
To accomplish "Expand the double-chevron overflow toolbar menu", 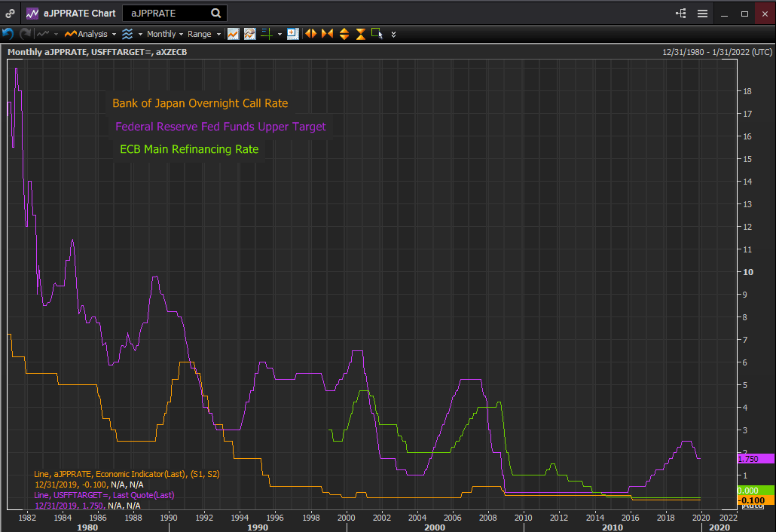I will point(393,34).
